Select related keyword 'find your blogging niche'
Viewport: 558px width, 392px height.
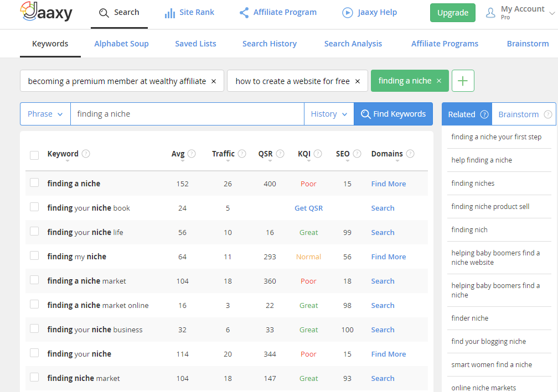489,342
